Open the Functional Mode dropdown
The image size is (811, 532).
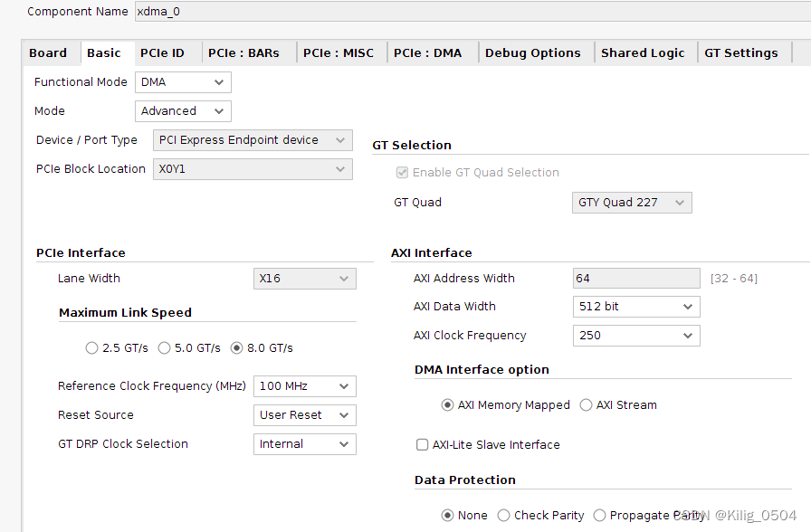(182, 81)
